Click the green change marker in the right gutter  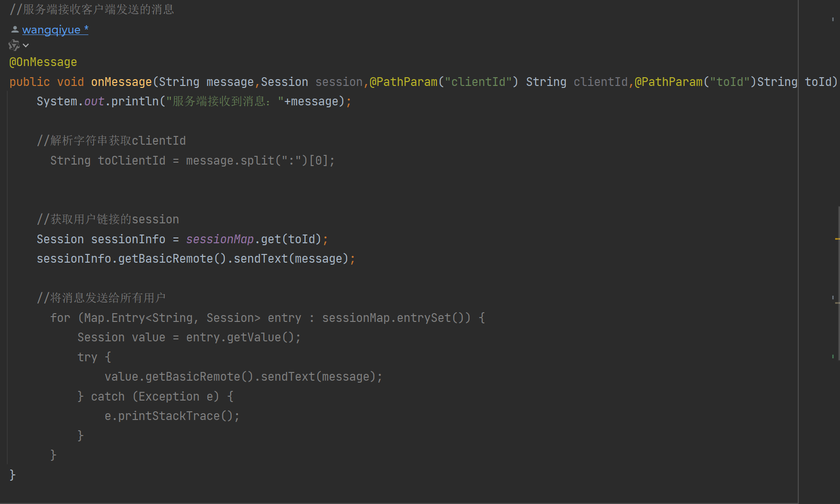tap(833, 356)
